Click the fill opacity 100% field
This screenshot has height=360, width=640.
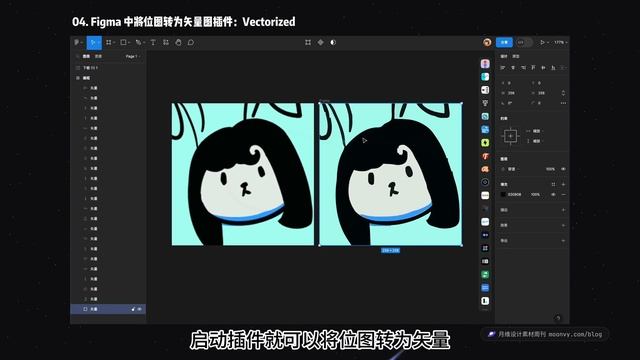click(536, 195)
